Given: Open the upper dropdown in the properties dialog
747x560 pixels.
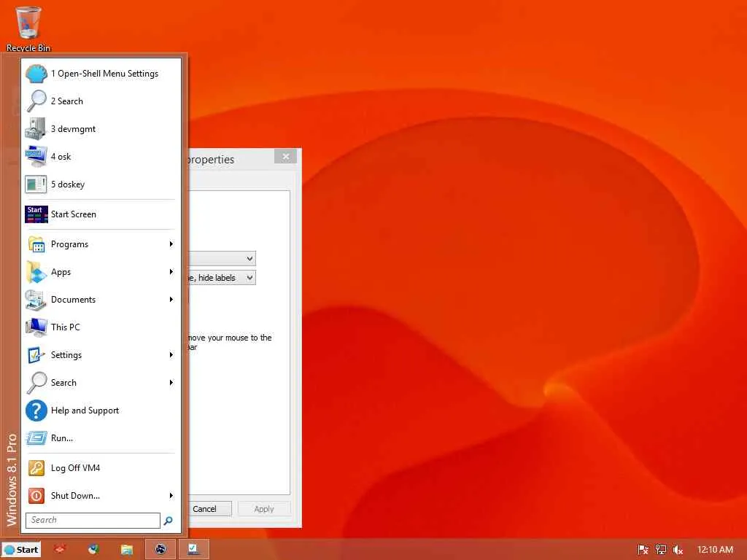Looking at the screenshot, I should (x=222, y=258).
